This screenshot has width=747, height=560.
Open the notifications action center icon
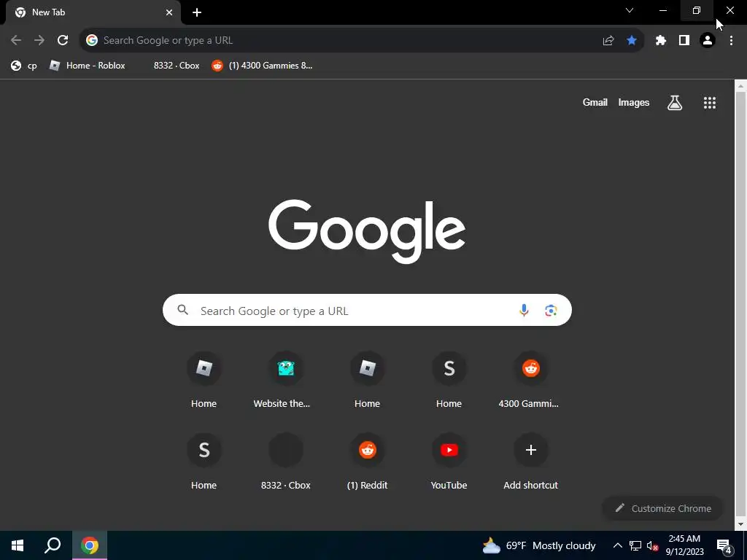coord(724,546)
